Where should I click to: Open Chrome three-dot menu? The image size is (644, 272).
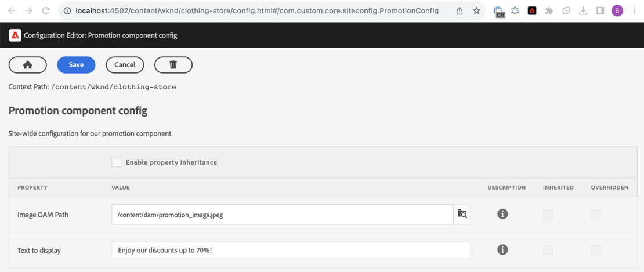634,11
